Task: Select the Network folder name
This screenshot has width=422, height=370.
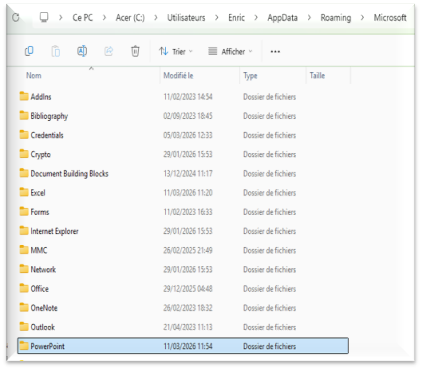Action: pos(43,269)
